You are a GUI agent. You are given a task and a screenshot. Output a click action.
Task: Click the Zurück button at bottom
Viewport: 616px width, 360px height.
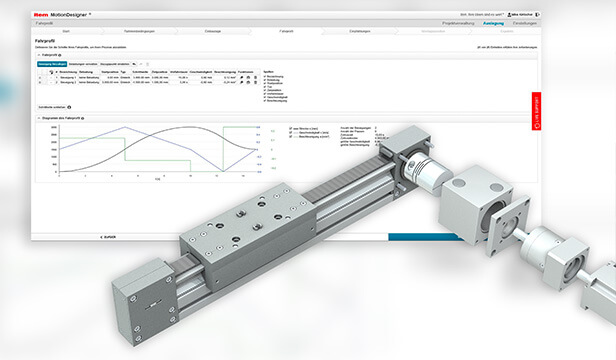[x=108, y=237]
